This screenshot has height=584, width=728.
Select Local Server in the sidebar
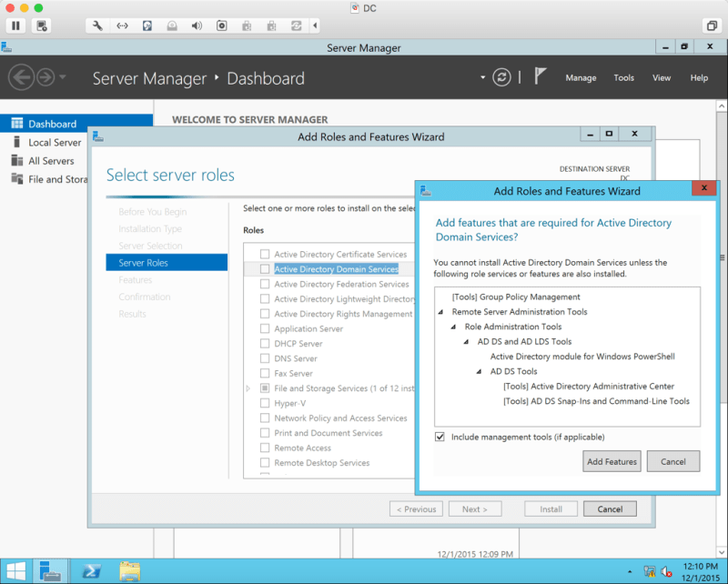[x=55, y=143]
